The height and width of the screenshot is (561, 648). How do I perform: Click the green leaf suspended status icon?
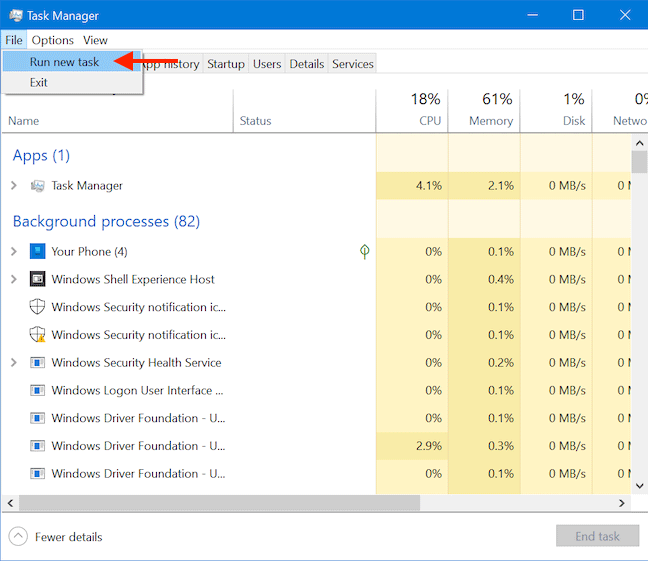(x=364, y=251)
